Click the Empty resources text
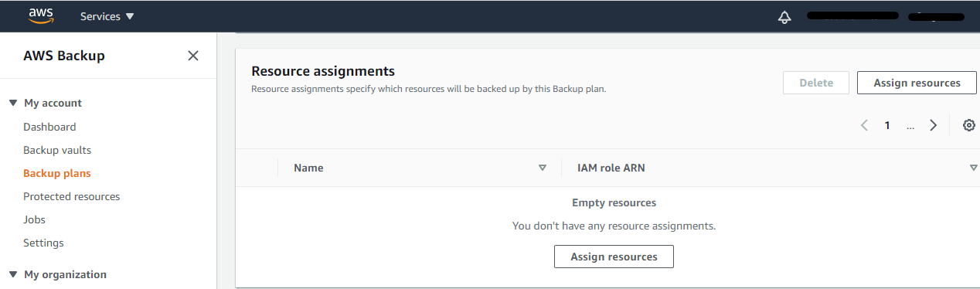Image resolution: width=980 pixels, height=289 pixels. (614, 202)
